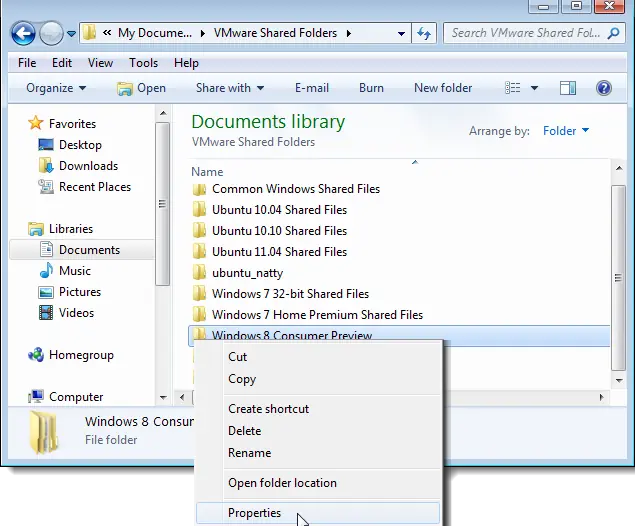Screen dimensions: 635x526
Task: Click horizontal scrollbar left arrow
Action: tap(182, 397)
